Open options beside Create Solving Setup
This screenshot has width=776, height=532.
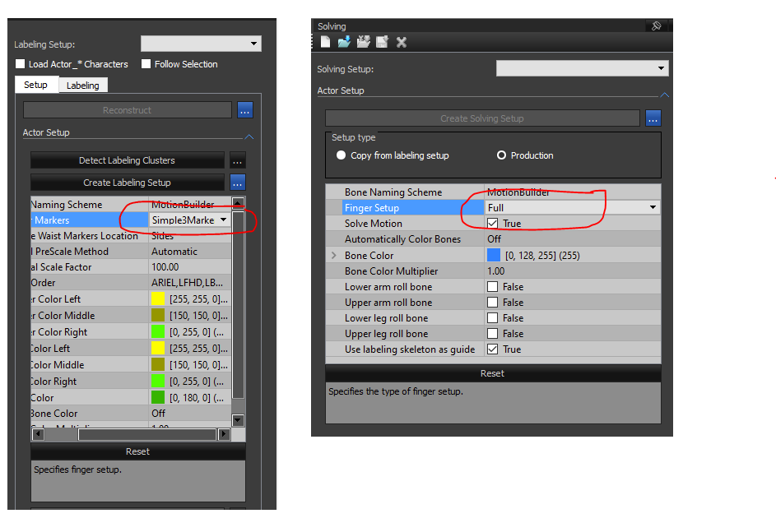click(653, 118)
